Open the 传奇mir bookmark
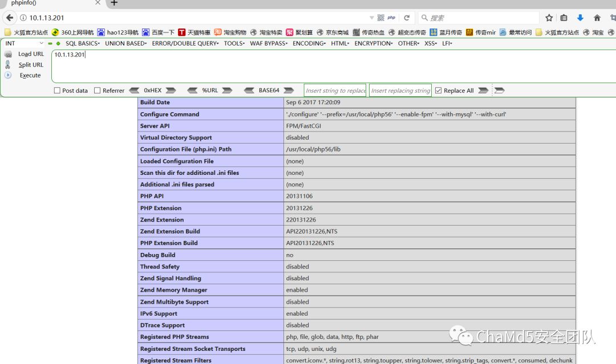This screenshot has width=616, height=364. click(481, 32)
